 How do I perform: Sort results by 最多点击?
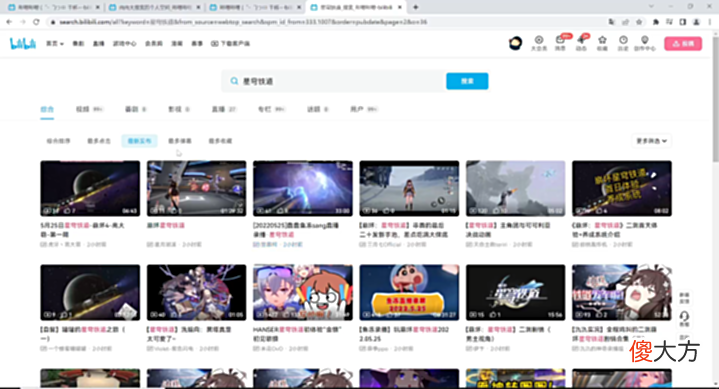pos(99,141)
